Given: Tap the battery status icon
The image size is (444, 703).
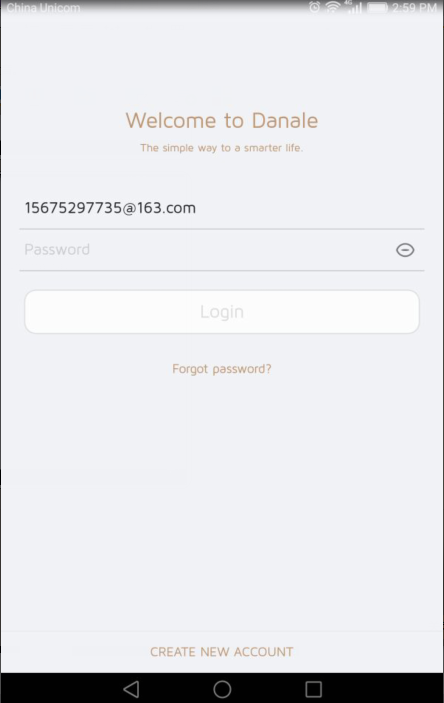Looking at the screenshot, I should [377, 8].
